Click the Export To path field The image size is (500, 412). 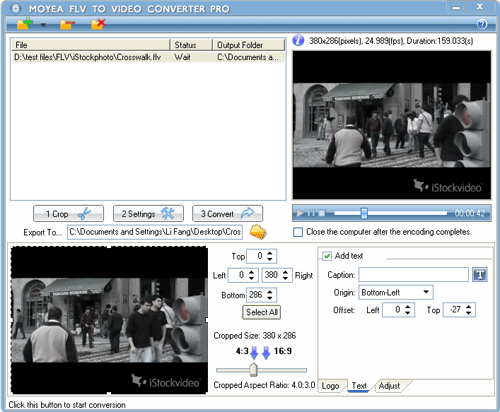coord(155,232)
